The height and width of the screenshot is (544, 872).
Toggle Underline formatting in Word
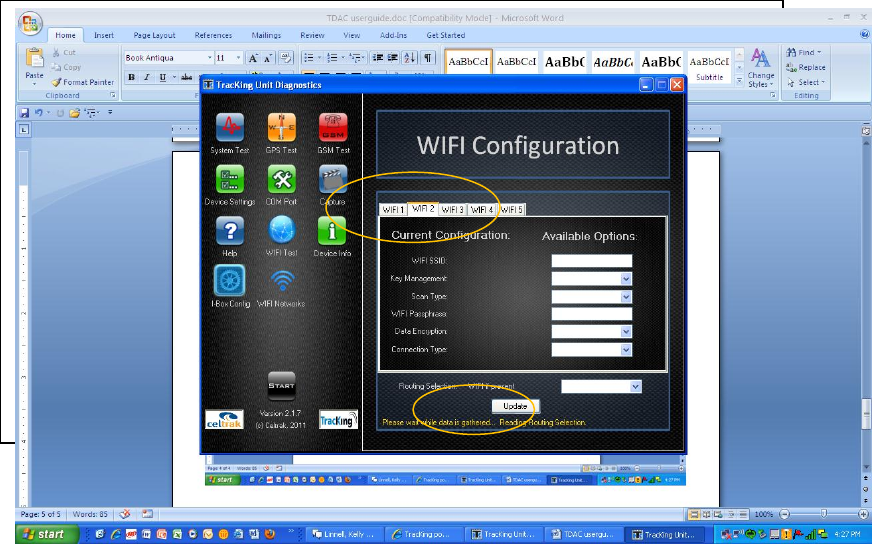[162, 77]
